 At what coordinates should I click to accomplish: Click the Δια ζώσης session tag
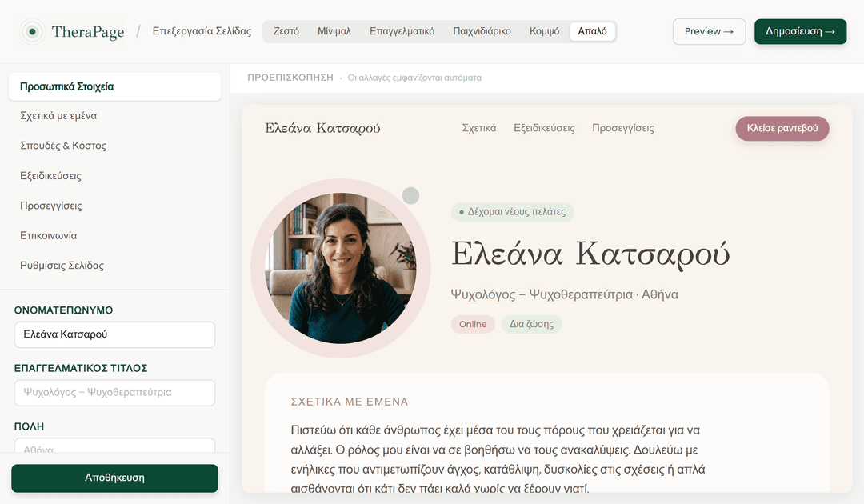(531, 324)
